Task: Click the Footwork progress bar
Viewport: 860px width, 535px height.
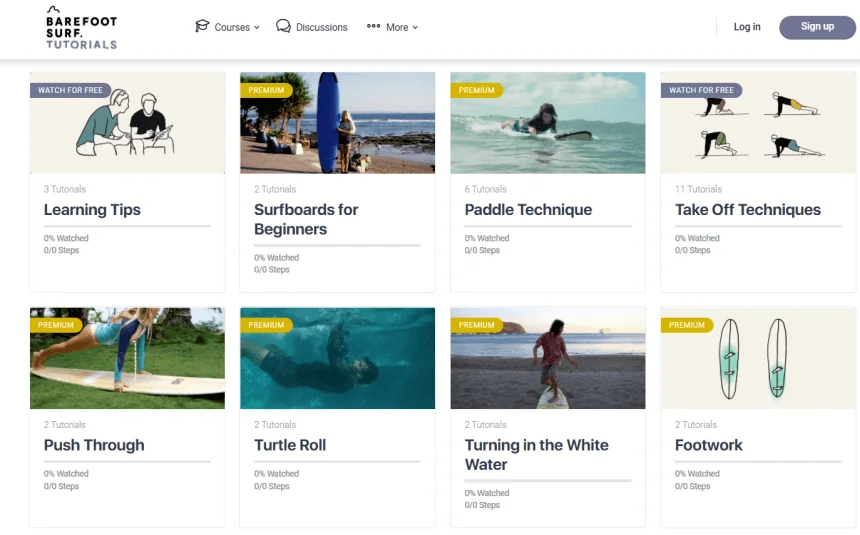Action: click(x=758, y=461)
